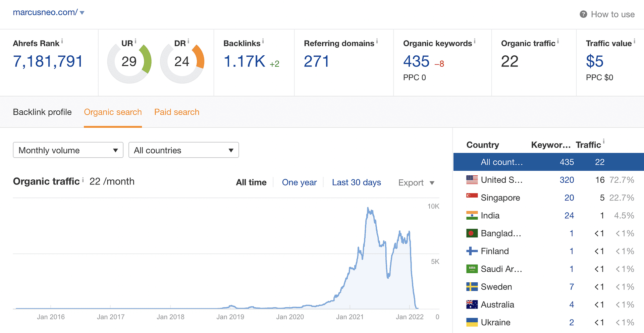Screen dimensions: 644x333
Task: Click the How to use help icon
Action: (583, 14)
